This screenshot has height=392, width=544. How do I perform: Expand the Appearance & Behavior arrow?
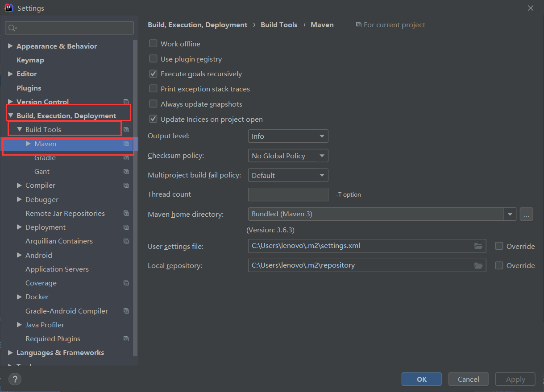pyautogui.click(x=10, y=46)
